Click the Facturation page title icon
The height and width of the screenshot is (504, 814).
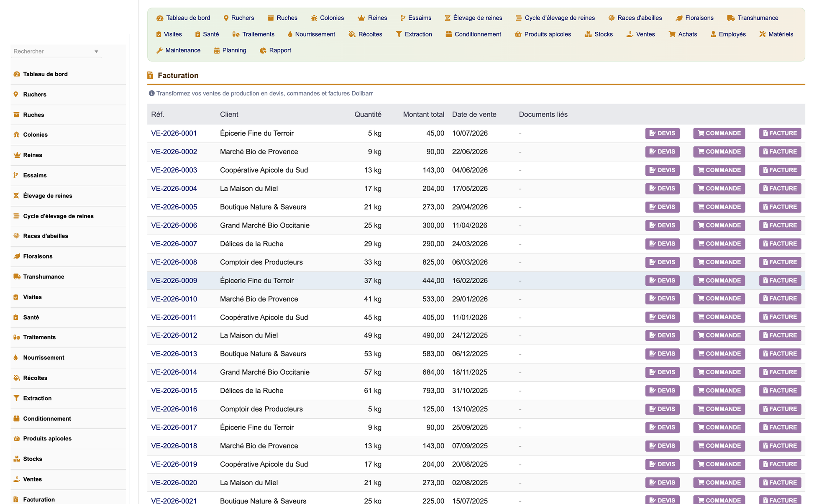[150, 75]
